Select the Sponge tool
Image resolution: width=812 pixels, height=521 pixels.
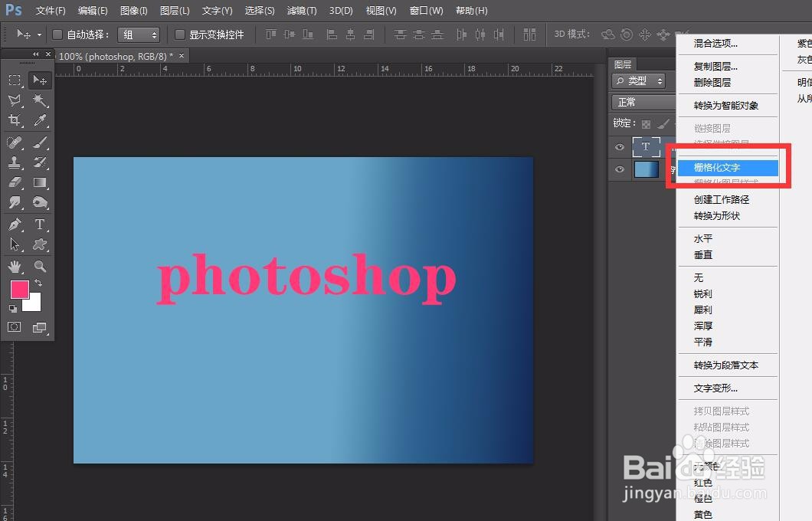tap(39, 202)
